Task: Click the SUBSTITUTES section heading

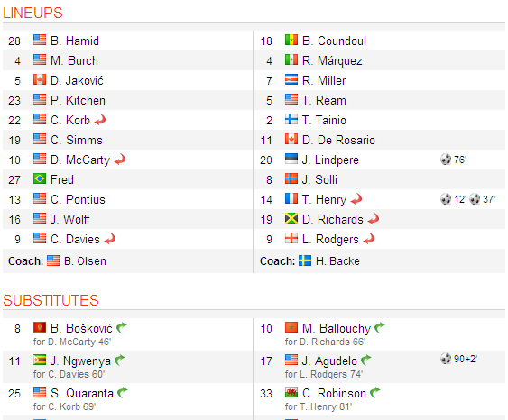Action: point(51,300)
